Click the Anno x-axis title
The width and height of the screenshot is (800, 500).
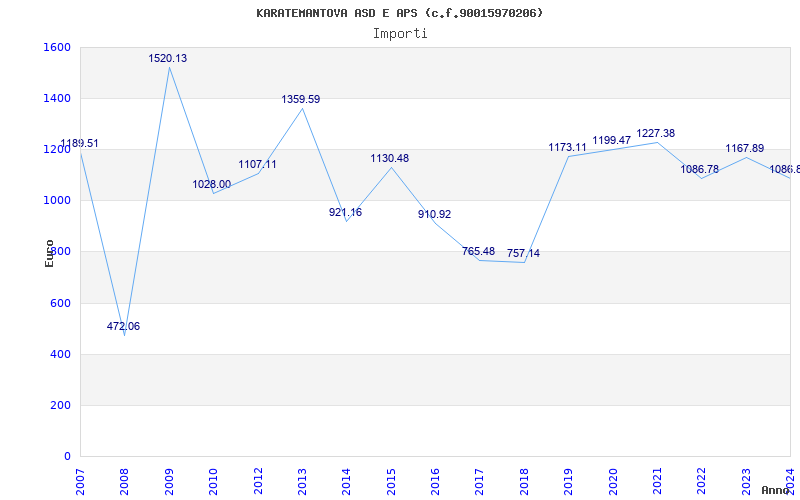click(775, 490)
